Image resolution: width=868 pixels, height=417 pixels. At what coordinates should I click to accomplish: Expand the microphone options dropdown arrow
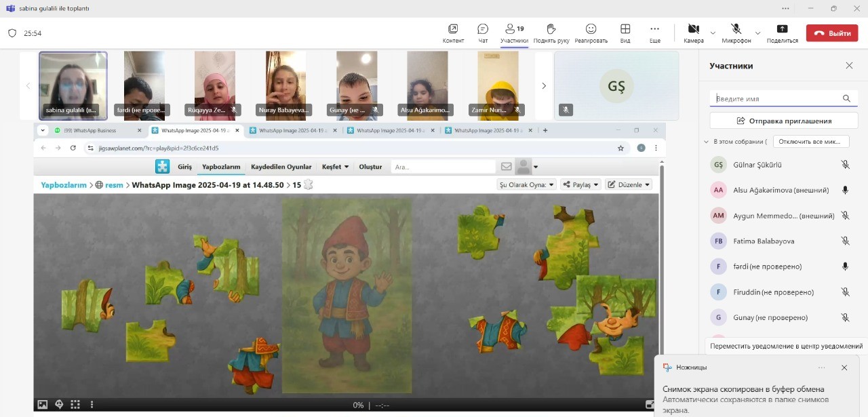tap(757, 33)
